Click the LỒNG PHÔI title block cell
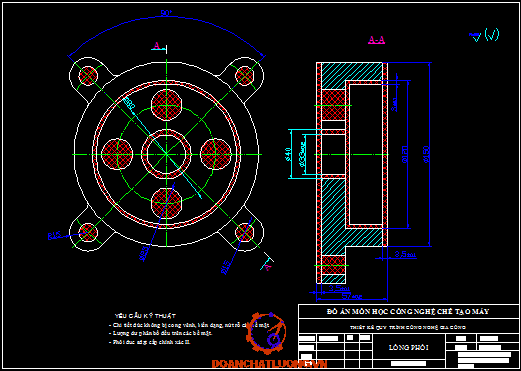The image size is (521, 371). (409, 347)
